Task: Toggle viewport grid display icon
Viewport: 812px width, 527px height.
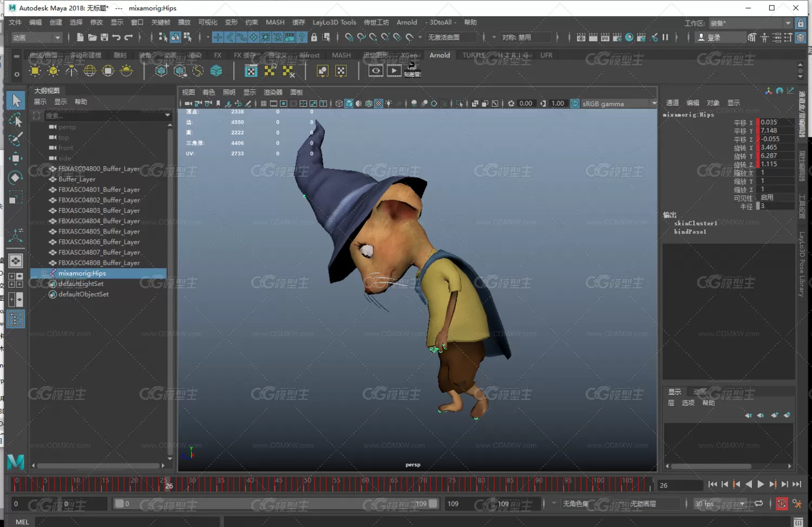Action: pos(264,103)
